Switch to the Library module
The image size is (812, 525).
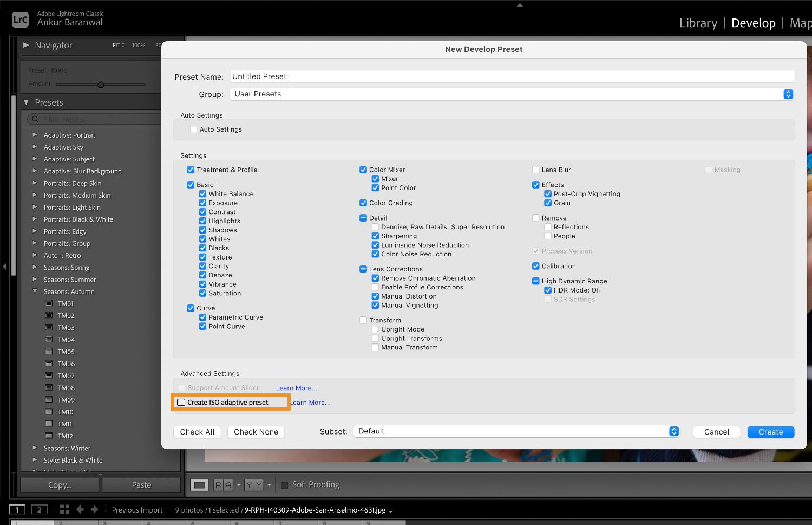[698, 23]
